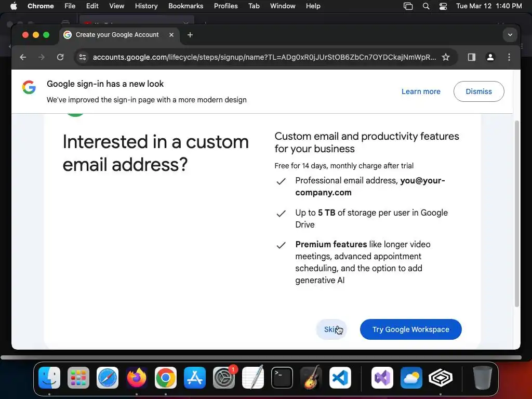Open Stage Manager icon in menu bar
Screen dimensions: 532x399
coord(408,6)
